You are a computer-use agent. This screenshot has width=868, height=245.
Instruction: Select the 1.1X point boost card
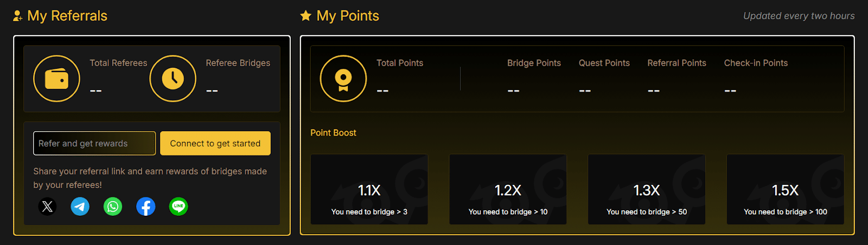coord(369,189)
